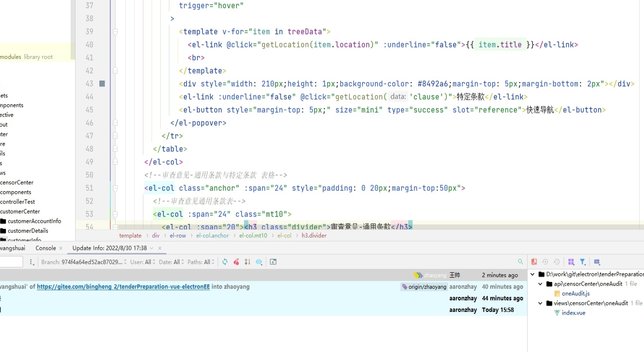Image resolution: width=644 pixels, height=352 pixels.
Task: Refresh the Git log with the refresh icon
Action: click(x=225, y=262)
